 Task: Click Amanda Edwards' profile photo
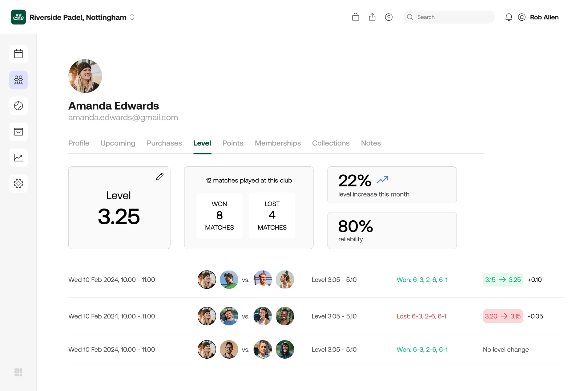85,76
